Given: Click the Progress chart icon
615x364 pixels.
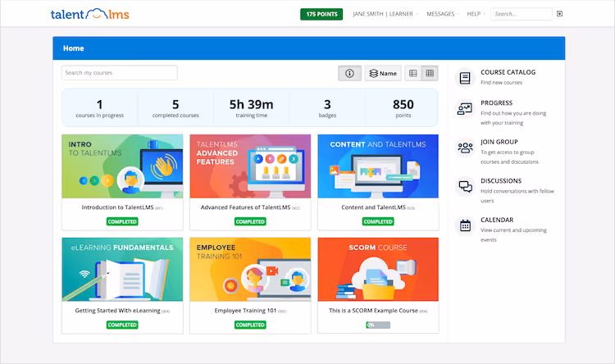Looking at the screenshot, I should tap(465, 109).
